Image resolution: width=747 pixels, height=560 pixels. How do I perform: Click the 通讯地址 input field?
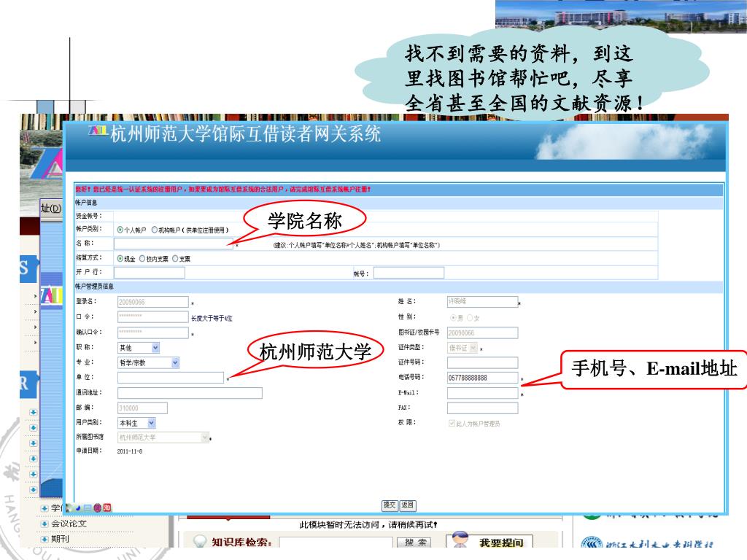tap(190, 393)
